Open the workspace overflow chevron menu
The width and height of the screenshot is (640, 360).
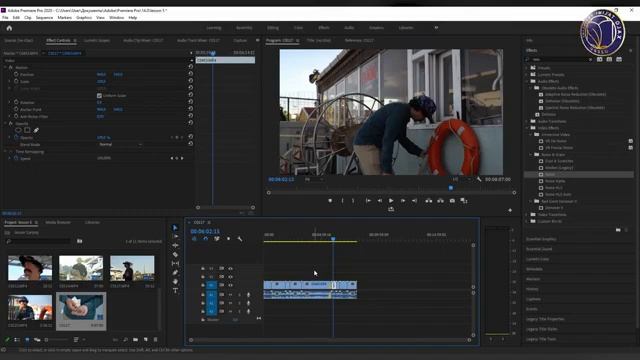coord(436,28)
